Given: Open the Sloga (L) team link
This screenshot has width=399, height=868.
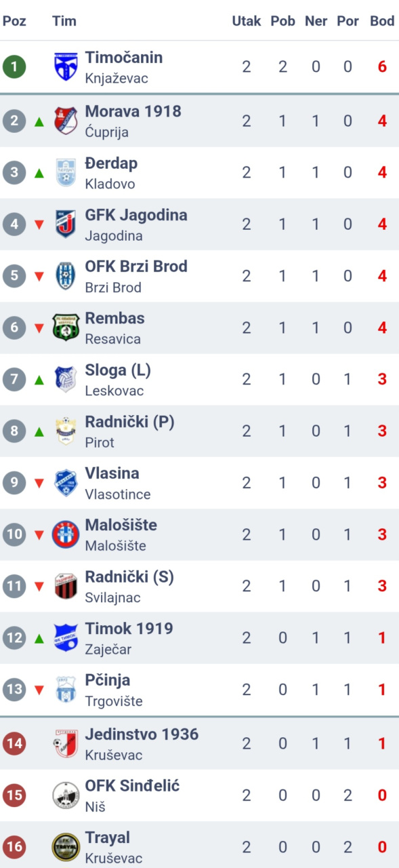Looking at the screenshot, I should pyautogui.click(x=118, y=370).
